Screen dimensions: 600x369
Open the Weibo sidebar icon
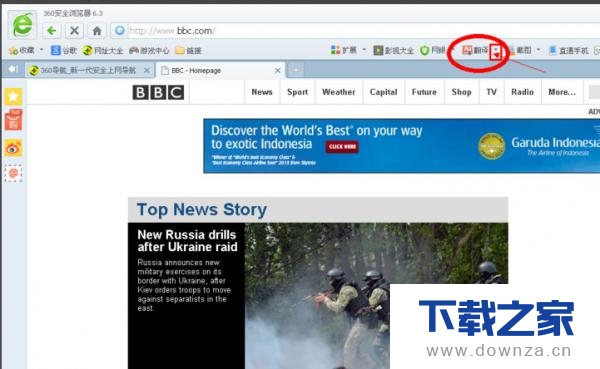pyautogui.click(x=13, y=149)
